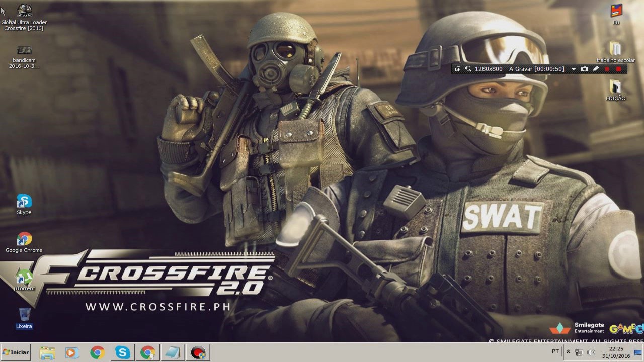
Task: Open the notepad-like taskbar application
Action: coord(173,352)
